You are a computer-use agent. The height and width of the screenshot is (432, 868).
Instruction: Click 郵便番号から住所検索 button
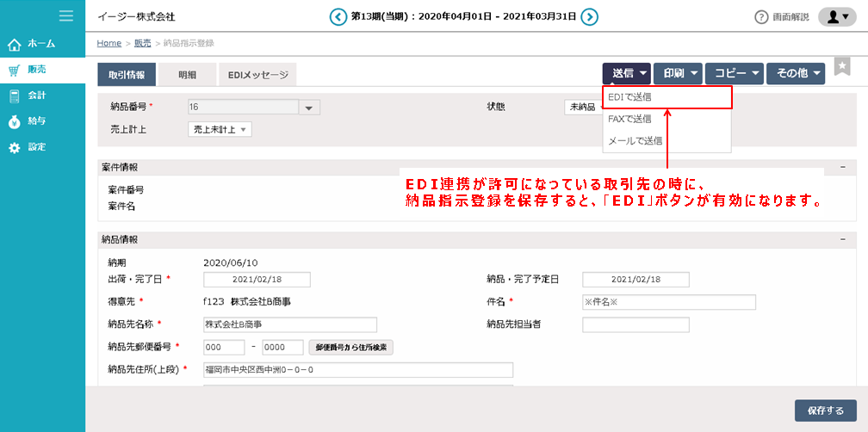pyautogui.click(x=351, y=348)
